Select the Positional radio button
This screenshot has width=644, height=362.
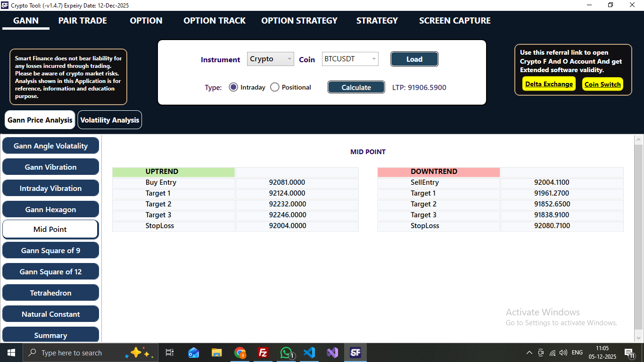coord(275,87)
